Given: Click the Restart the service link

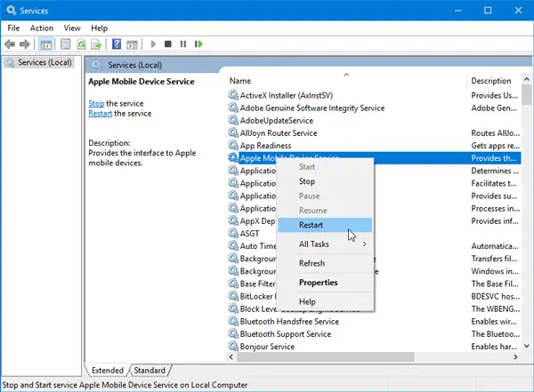Looking at the screenshot, I should click(x=100, y=113).
